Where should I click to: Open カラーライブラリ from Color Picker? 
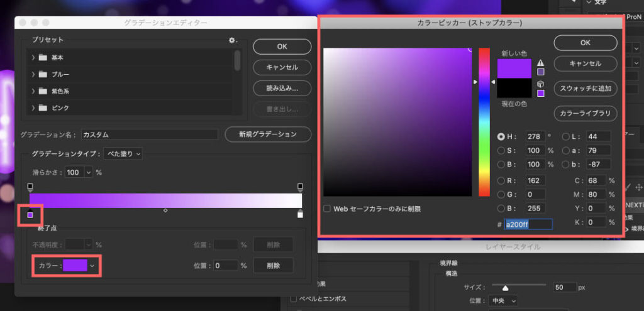point(586,114)
